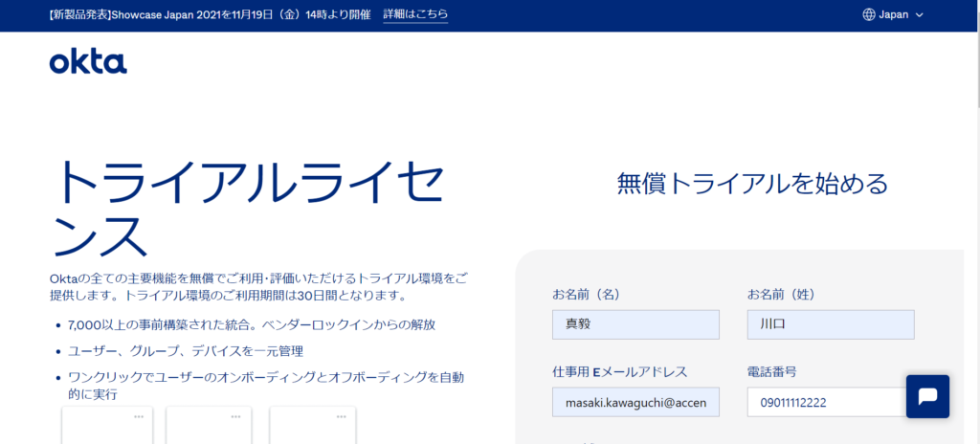980x444 pixels.
Task: Click the ellipsis on the second card
Action: (x=235, y=416)
